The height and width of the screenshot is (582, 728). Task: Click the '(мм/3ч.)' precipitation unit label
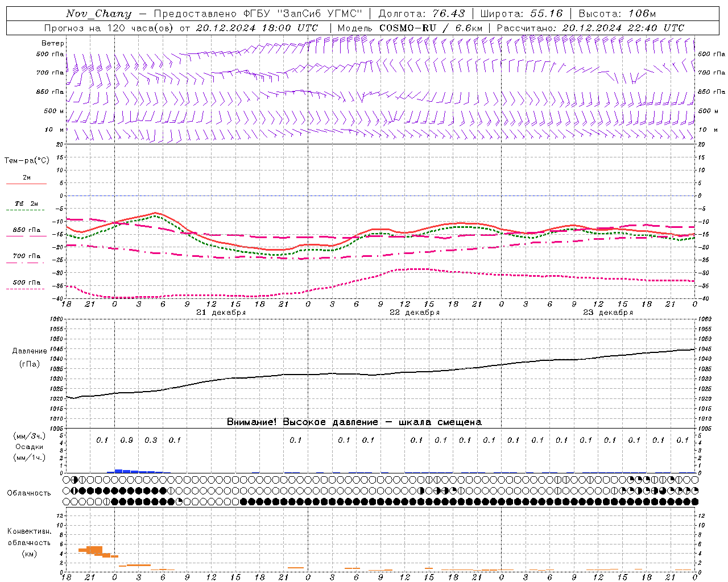point(29,436)
